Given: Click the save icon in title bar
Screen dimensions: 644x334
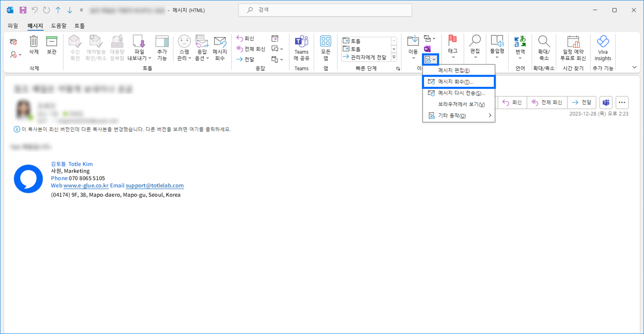Looking at the screenshot, I should click(23, 10).
